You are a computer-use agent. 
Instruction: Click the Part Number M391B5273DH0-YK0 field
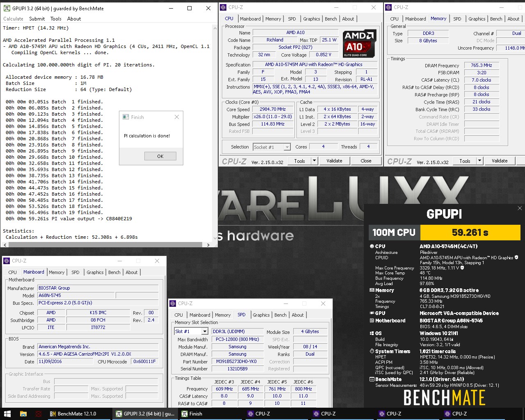[x=237, y=362]
